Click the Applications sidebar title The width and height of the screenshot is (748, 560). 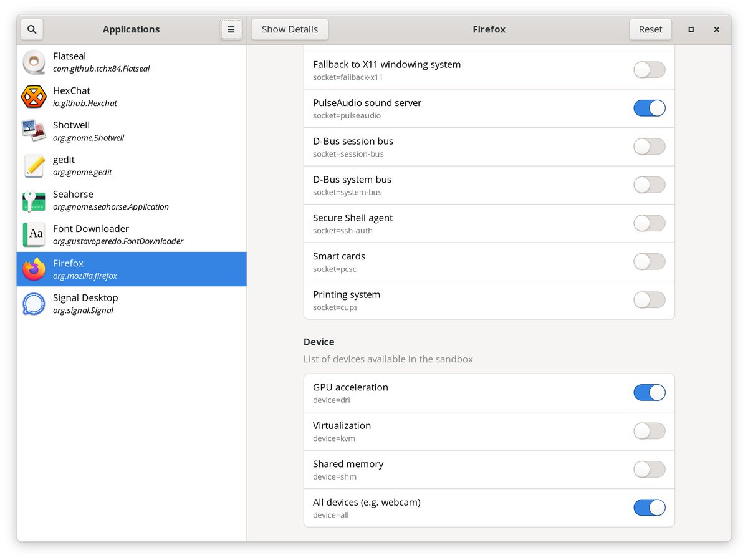coord(131,29)
